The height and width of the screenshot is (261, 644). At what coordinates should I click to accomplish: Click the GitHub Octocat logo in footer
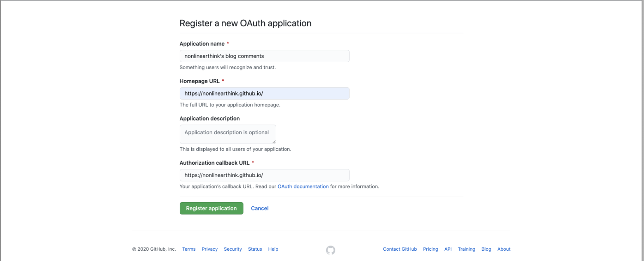(330, 250)
